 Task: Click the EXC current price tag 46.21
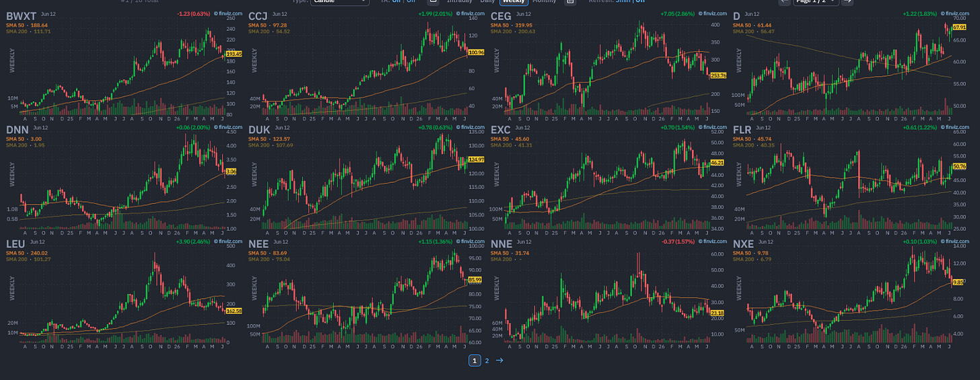point(717,163)
